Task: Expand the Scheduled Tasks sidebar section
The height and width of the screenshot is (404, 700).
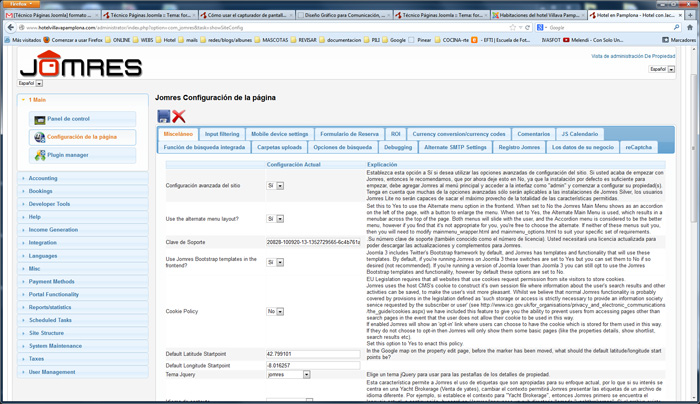Action: pos(83,320)
